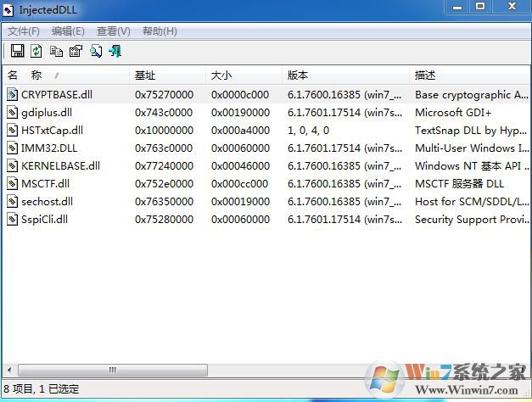Click the Properties toolbar icon
Viewport: 532px width, 402px height.
(x=76, y=52)
